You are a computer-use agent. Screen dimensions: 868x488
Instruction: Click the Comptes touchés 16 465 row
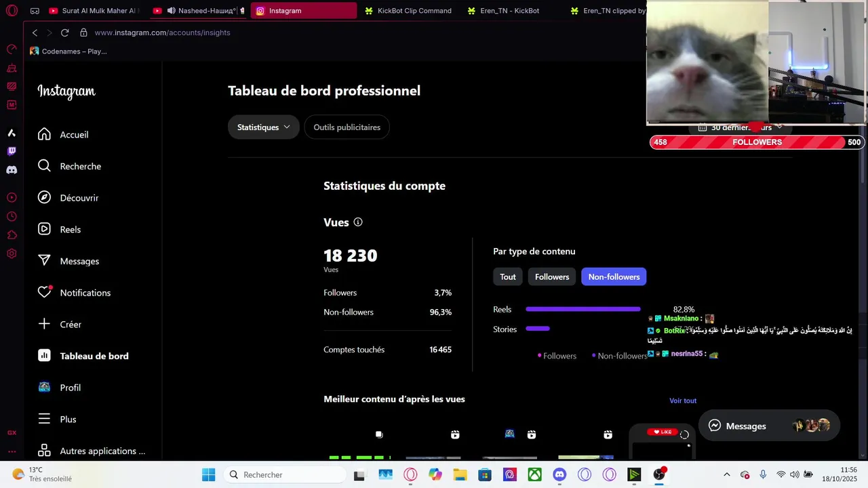387,350
